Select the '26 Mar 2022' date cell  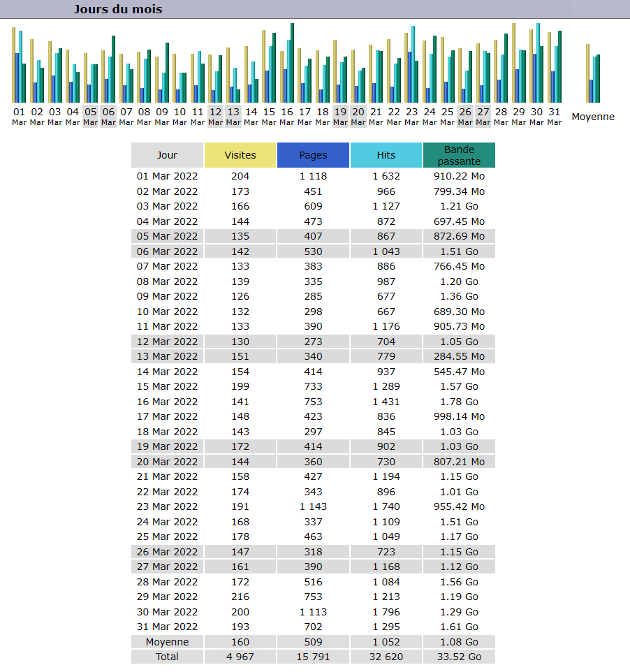(x=167, y=552)
